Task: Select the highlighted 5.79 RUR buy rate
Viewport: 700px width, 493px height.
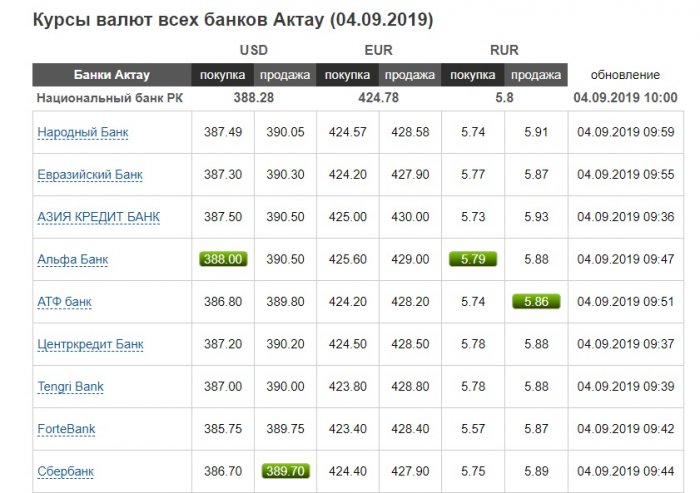Action: (x=473, y=259)
